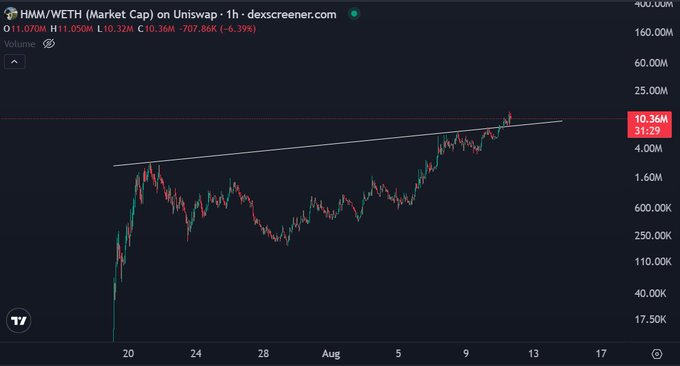The width and height of the screenshot is (680, 366).
Task: Click the green market status dot
Action: [x=354, y=14]
